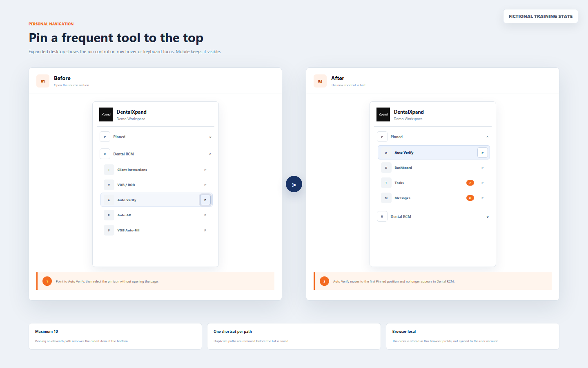
Task: Collapse Dental RCM chevron in Before panel
Action: tap(210, 154)
